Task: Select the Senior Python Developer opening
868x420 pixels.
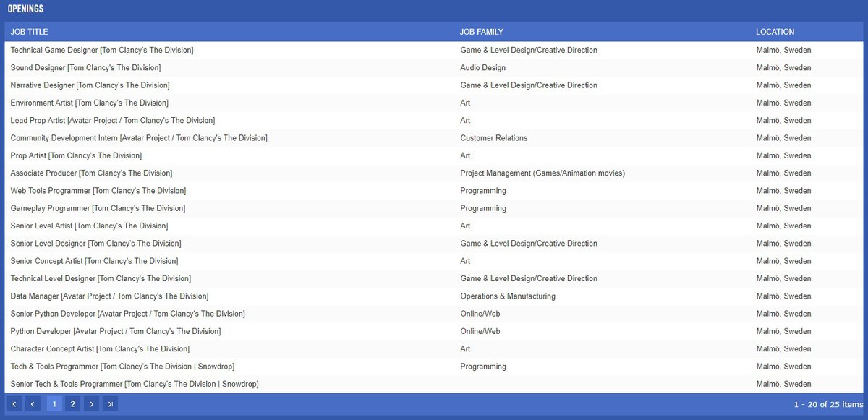Action: pos(127,314)
